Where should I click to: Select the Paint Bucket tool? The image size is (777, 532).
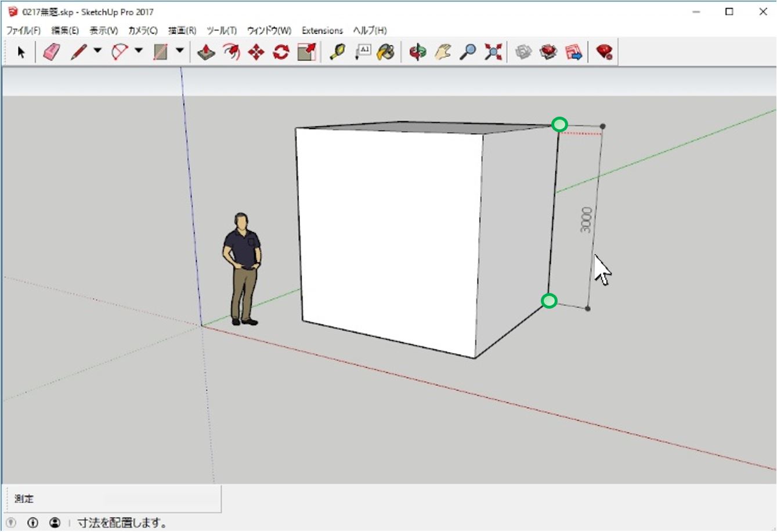coord(386,52)
